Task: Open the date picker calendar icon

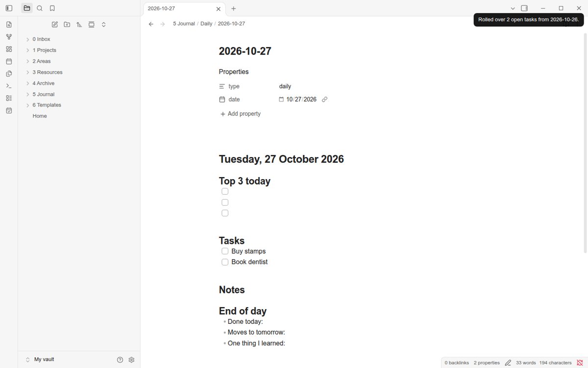Action: [x=281, y=99]
